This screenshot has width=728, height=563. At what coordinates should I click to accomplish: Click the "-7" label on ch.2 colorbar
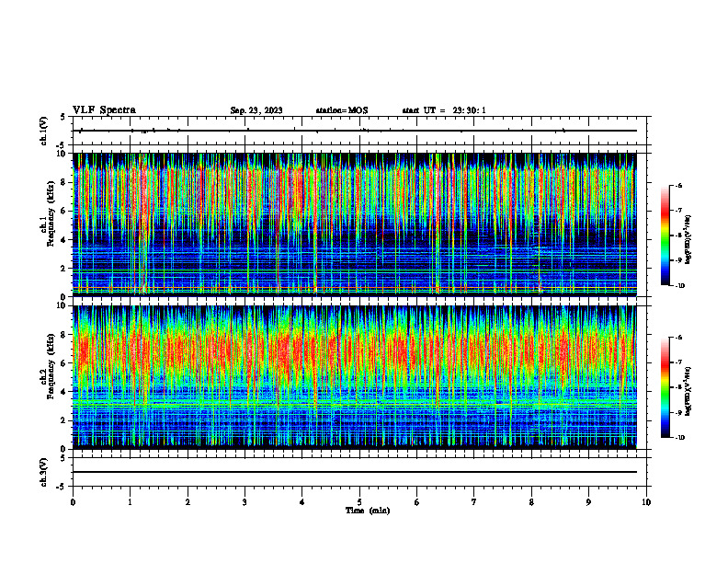click(x=678, y=362)
